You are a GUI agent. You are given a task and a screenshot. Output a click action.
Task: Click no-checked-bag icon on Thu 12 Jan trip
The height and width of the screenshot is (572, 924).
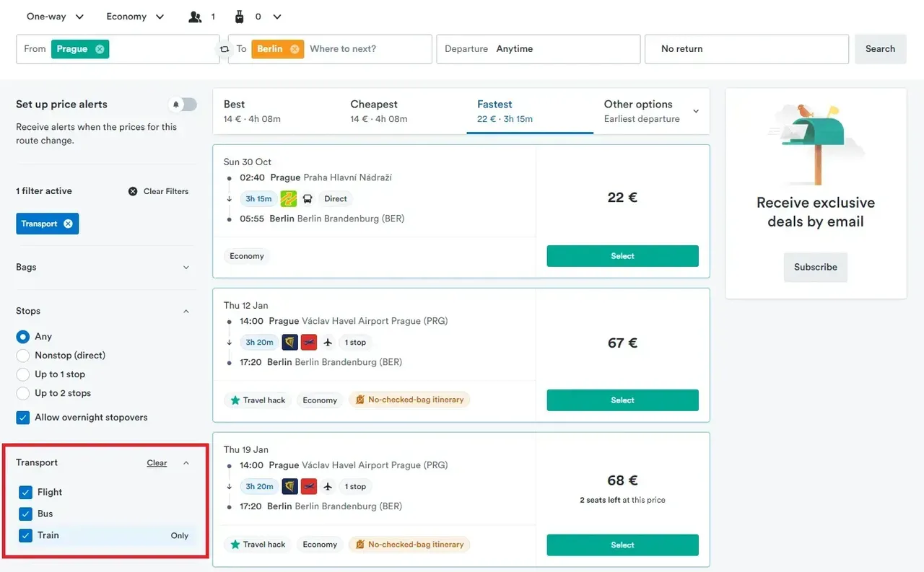359,400
